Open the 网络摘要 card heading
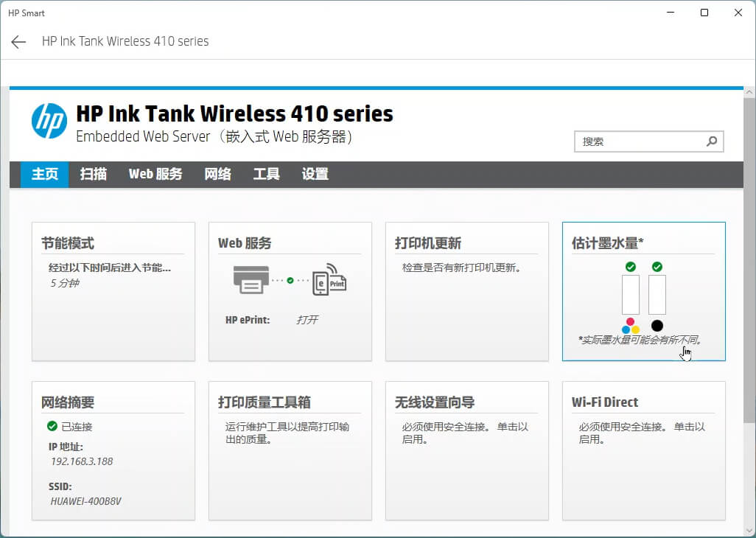The image size is (756, 538). pyautogui.click(x=68, y=402)
